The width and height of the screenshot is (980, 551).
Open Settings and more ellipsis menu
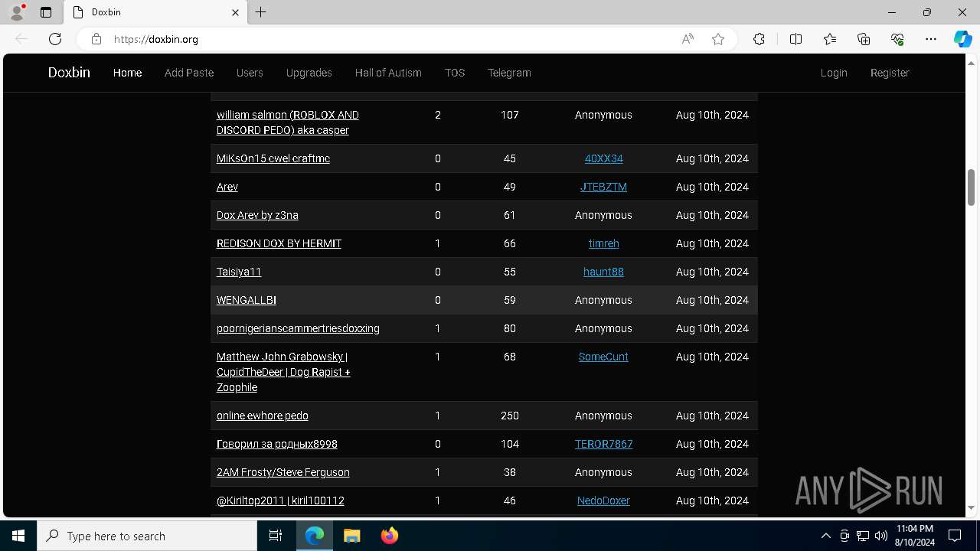[x=931, y=39]
